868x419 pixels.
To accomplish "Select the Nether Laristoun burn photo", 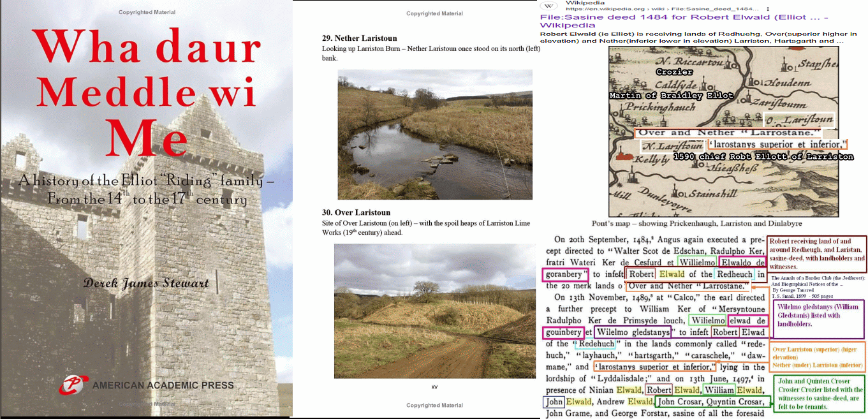I will [x=434, y=135].
